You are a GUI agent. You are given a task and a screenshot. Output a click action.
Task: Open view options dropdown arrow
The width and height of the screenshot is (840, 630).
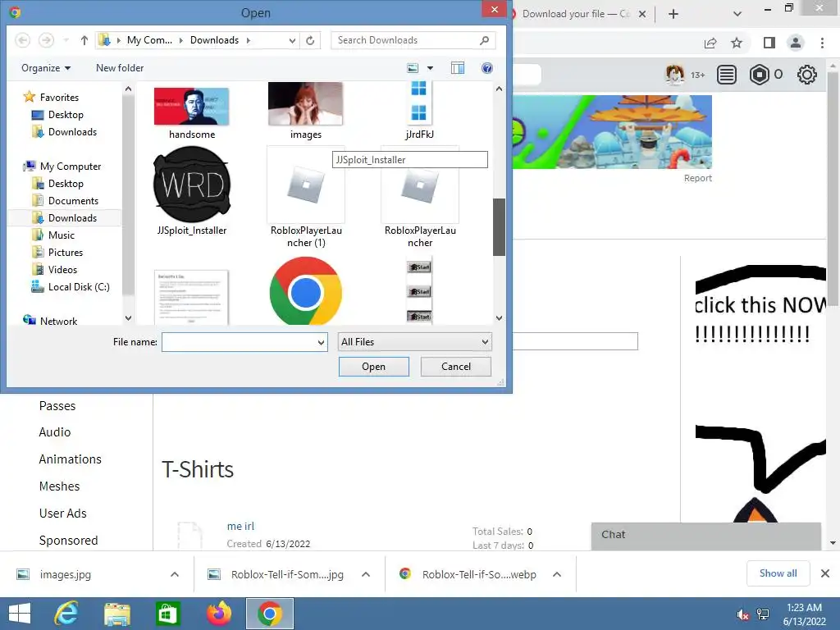tap(430, 68)
